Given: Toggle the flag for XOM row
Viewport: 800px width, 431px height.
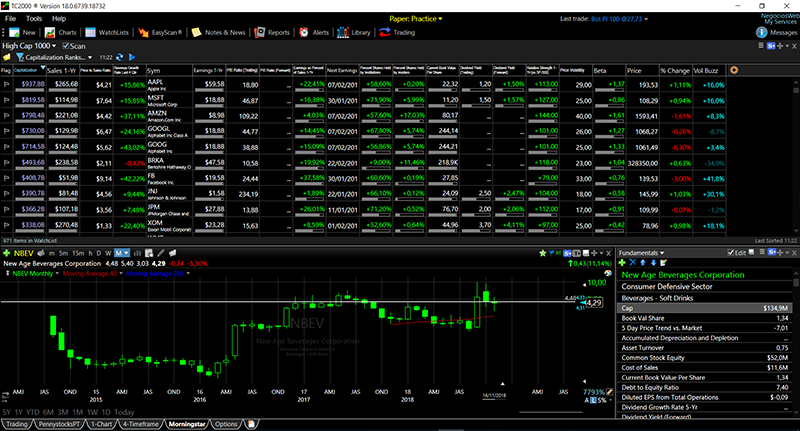Looking at the screenshot, I should coord(7,225).
